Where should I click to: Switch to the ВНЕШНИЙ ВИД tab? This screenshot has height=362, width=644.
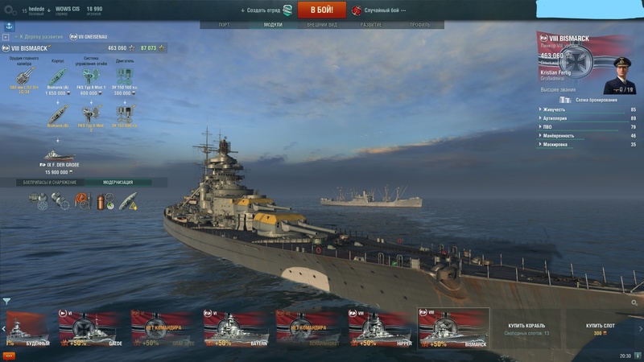tap(322, 25)
